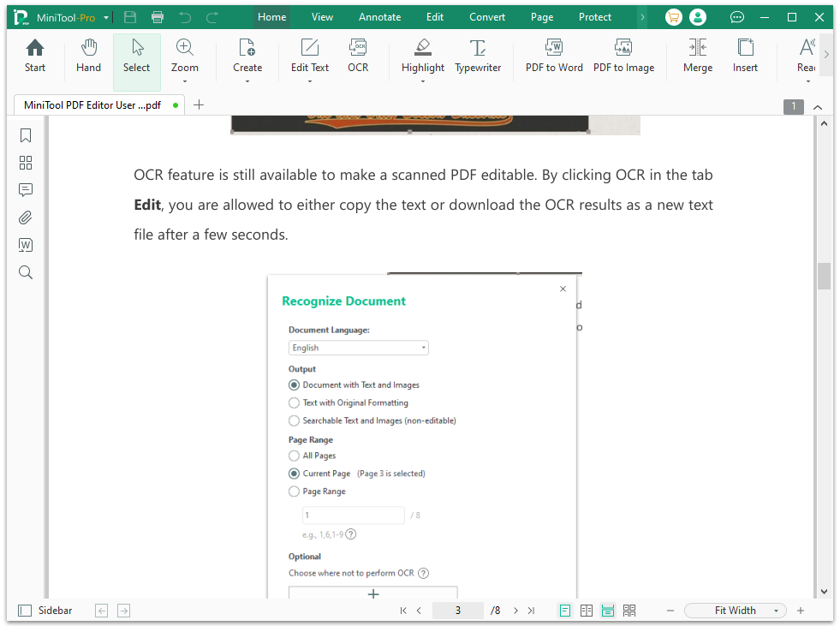The height and width of the screenshot is (626, 840).
Task: Click zoom out minus button
Action: point(670,611)
